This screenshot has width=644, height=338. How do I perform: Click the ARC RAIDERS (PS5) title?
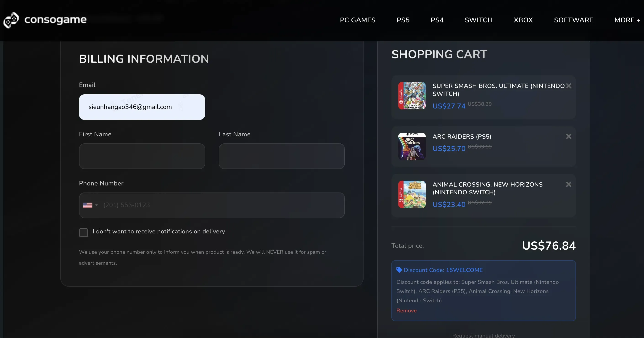(x=462, y=137)
